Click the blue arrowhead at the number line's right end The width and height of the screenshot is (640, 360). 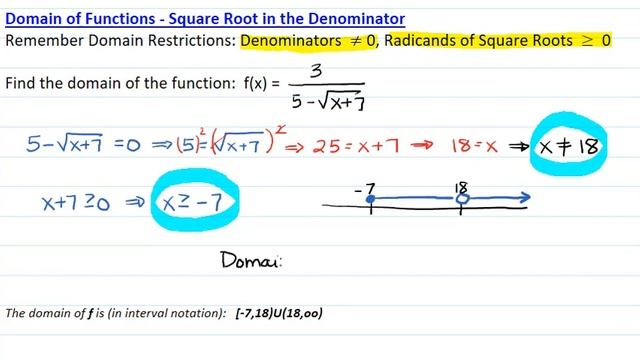coord(524,198)
